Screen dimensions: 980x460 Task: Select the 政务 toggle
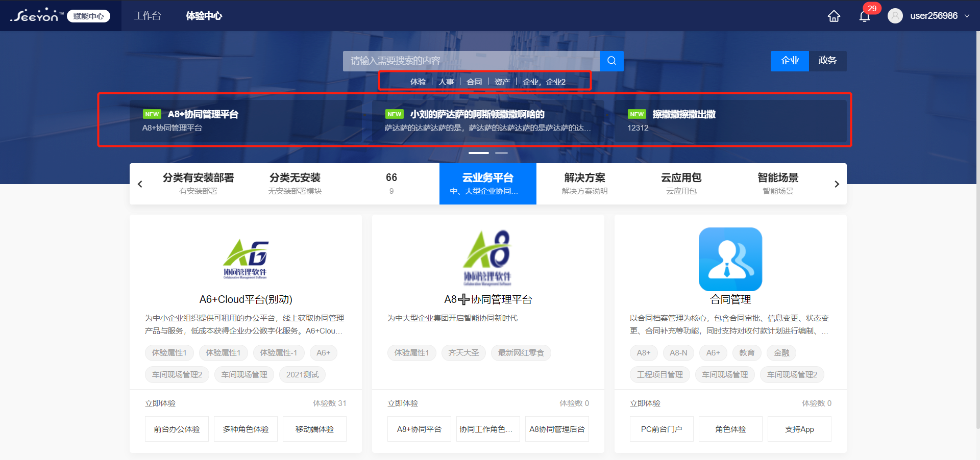[x=827, y=61]
